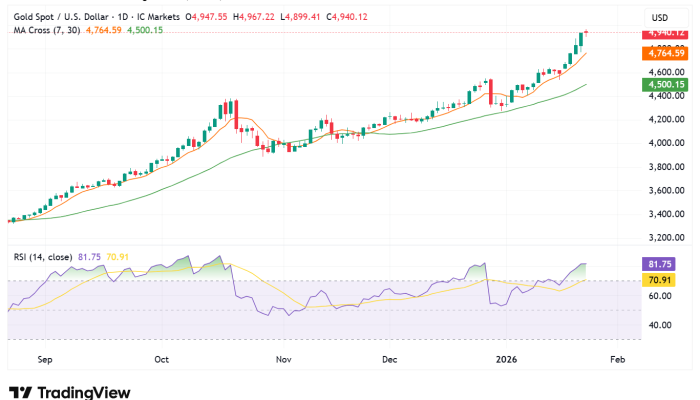Screen dimensions: 700x400
Task: Click the purple 81.75 RSI axis tag
Action: 665,264
